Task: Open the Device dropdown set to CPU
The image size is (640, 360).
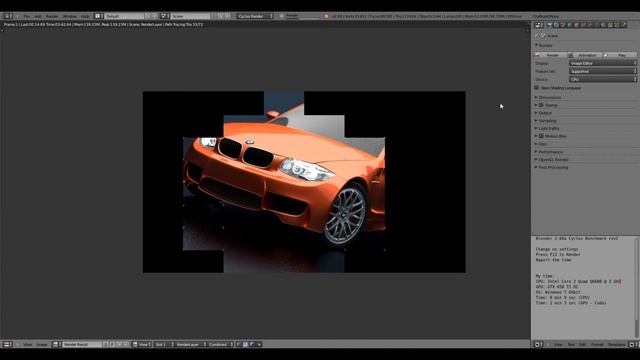Action: coord(603,80)
